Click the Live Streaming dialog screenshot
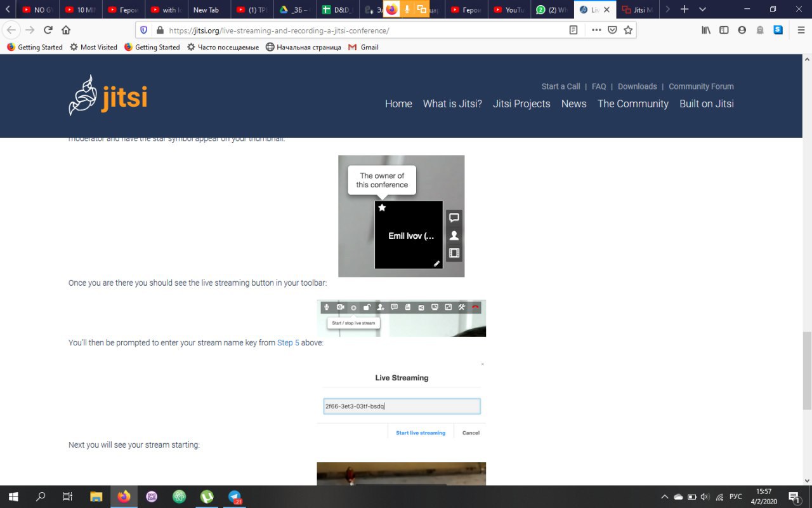 click(401, 400)
